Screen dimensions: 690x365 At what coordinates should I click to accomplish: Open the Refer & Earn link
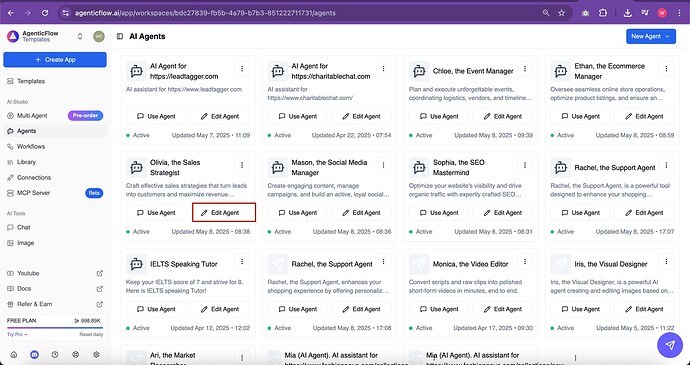(x=55, y=304)
